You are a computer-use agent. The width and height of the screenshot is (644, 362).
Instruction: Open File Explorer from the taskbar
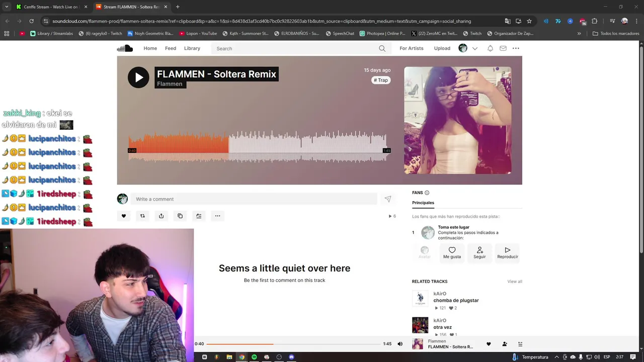pyautogui.click(x=229, y=357)
